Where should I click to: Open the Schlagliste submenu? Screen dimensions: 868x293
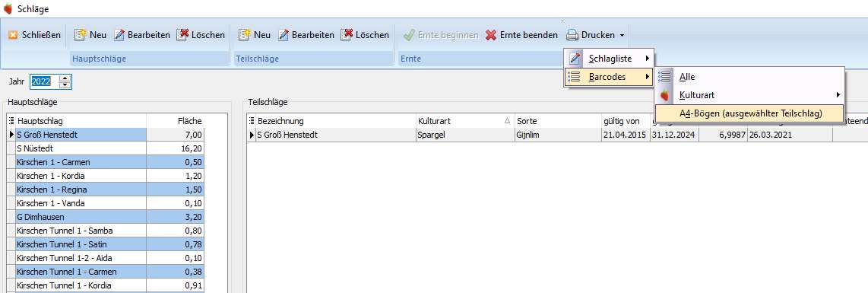[x=609, y=58]
